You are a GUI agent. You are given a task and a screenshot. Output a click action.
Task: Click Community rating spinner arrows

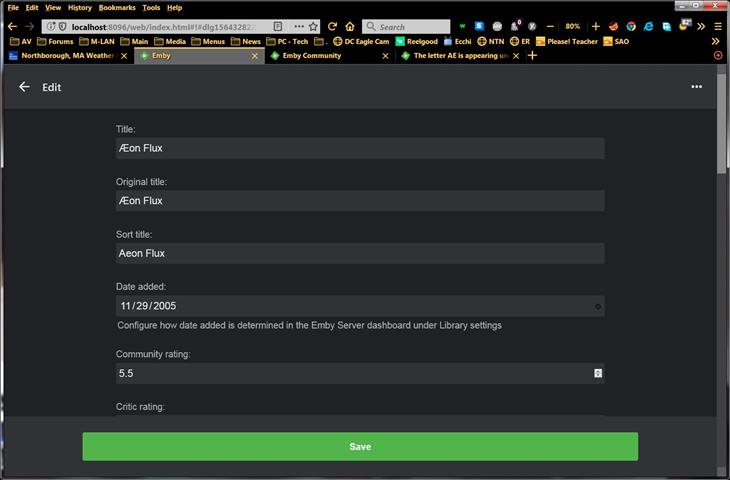(598, 373)
